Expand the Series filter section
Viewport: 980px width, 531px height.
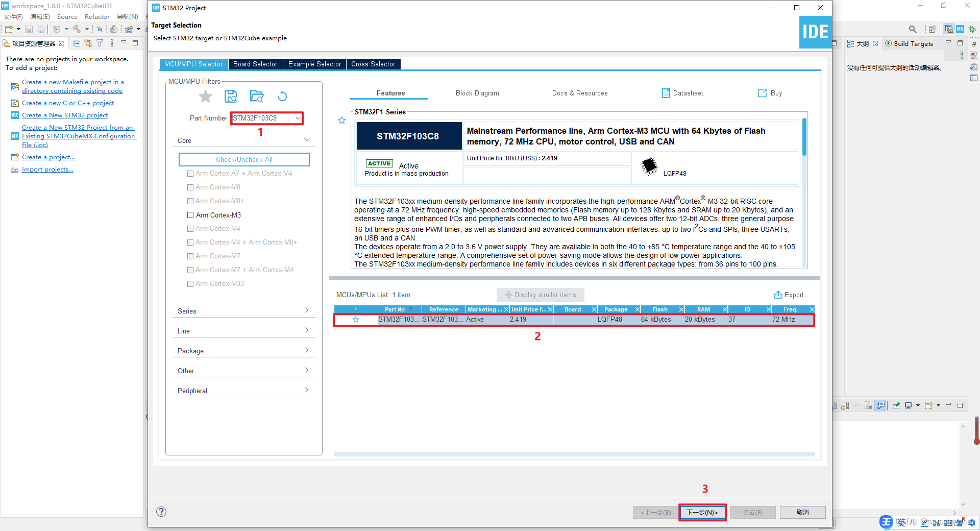coord(307,310)
